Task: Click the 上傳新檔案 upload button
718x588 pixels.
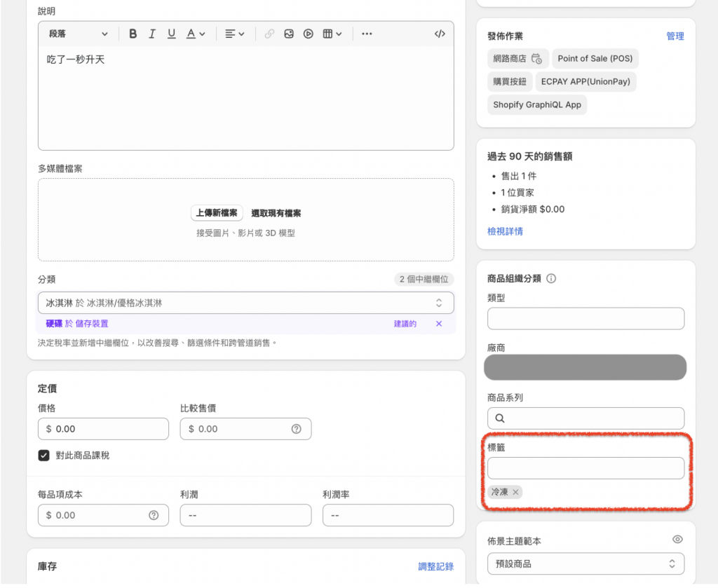Action: (216, 213)
